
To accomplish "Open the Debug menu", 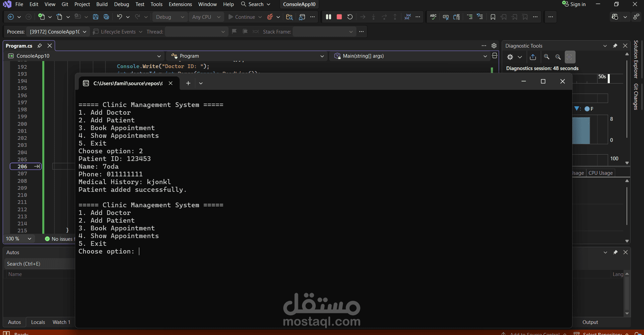I will tap(121, 4).
